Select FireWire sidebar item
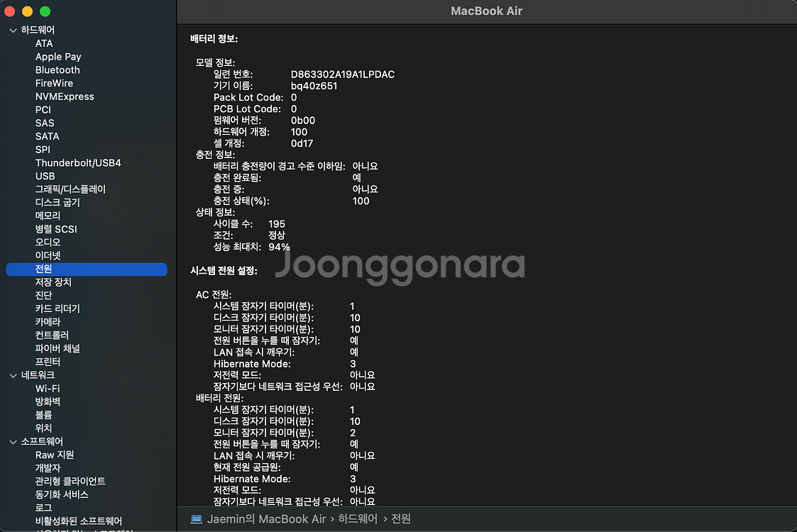The width and height of the screenshot is (797, 532). click(54, 83)
